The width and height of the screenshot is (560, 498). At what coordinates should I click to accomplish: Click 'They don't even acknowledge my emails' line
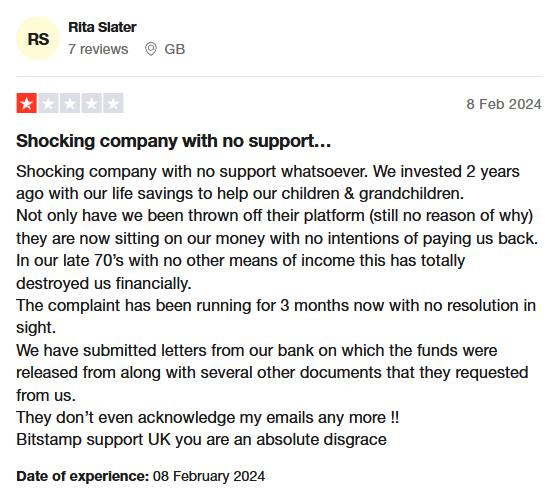point(208,417)
